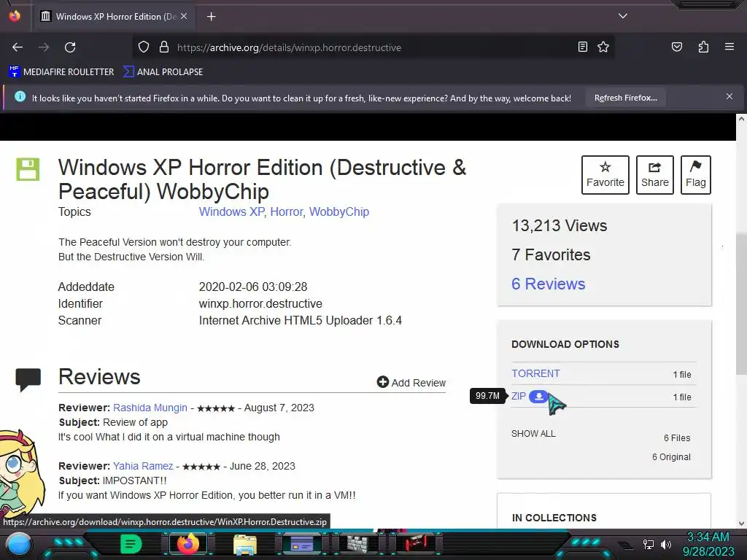This screenshot has height=560, width=747.
Task: Click the network tray icon
Action: [x=649, y=544]
